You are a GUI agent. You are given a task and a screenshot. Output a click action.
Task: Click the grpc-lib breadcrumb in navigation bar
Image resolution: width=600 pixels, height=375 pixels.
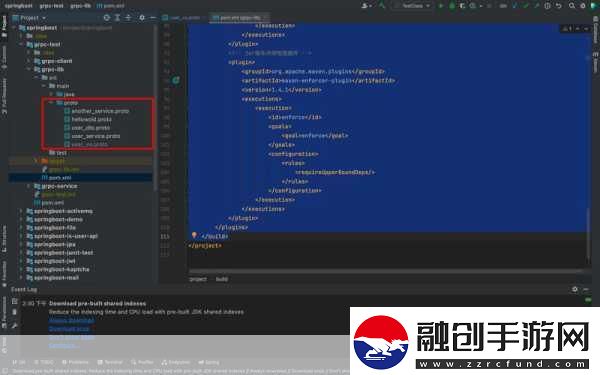81,6
